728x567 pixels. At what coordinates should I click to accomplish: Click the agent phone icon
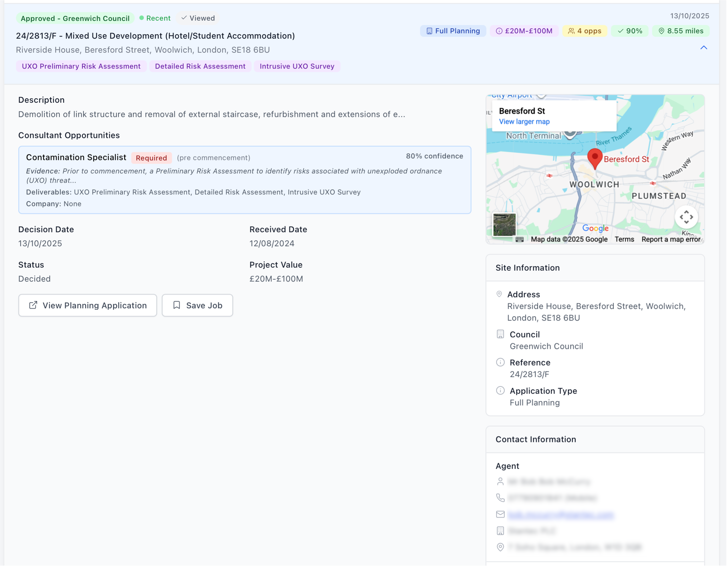(x=501, y=499)
